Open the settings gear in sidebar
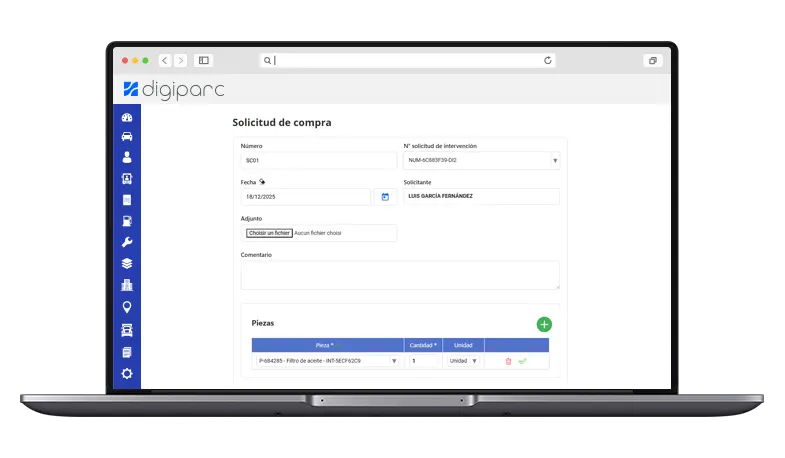 coord(127,373)
